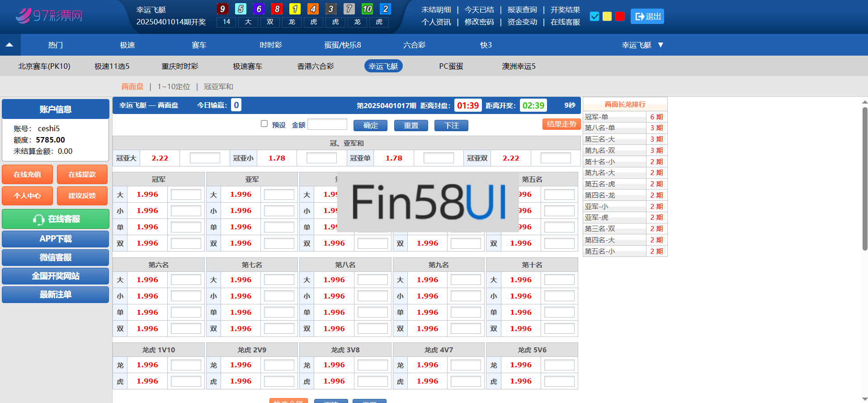Click the headset 在线客服 button

click(56, 219)
